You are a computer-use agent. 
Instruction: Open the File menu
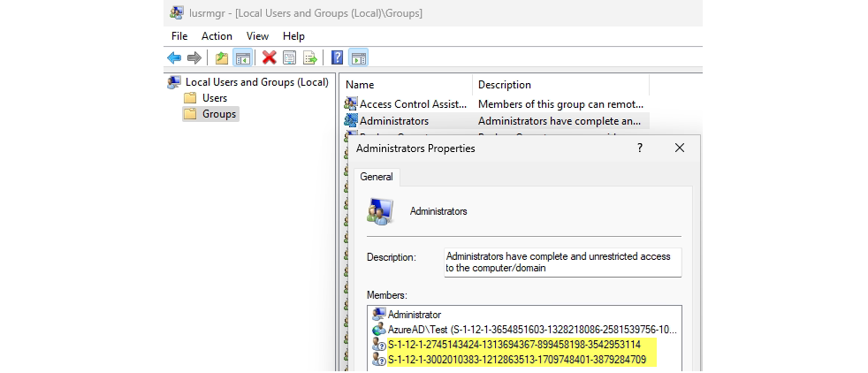click(x=179, y=36)
